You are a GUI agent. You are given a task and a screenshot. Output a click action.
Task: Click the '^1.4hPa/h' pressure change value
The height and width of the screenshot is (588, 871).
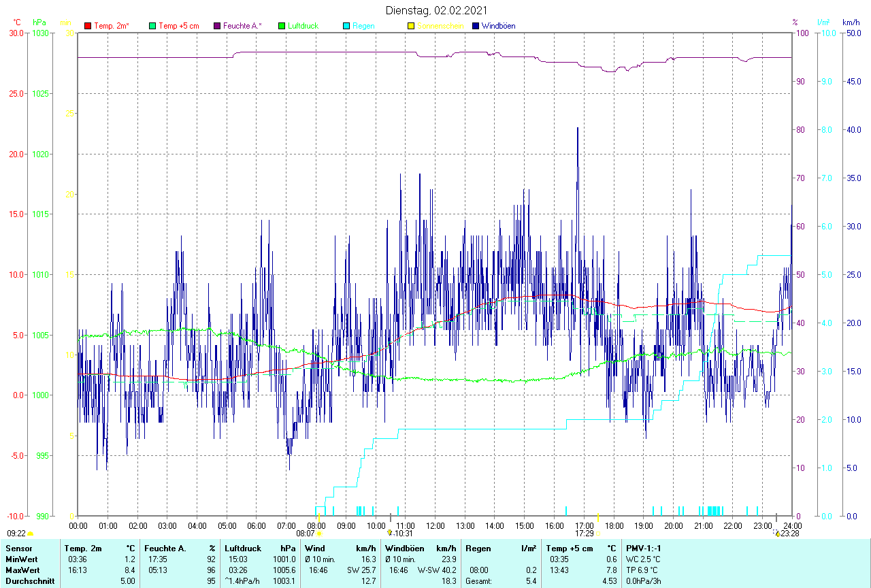[x=242, y=581]
